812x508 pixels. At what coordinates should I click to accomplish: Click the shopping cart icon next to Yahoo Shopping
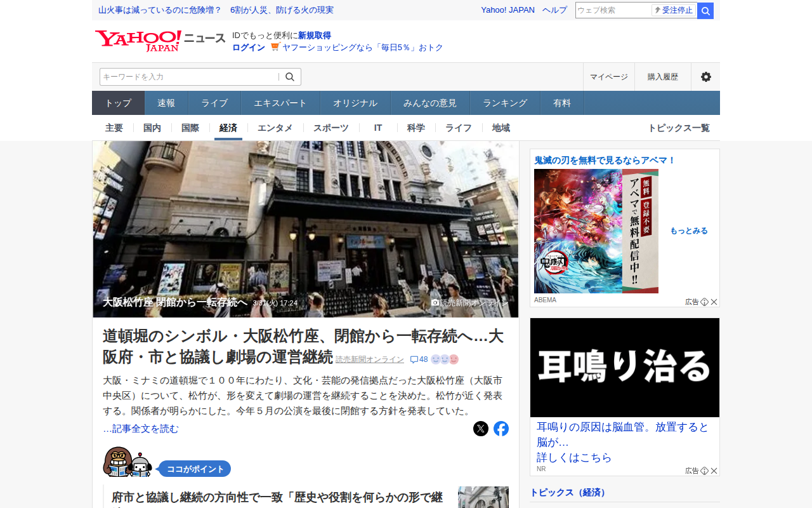point(275,47)
